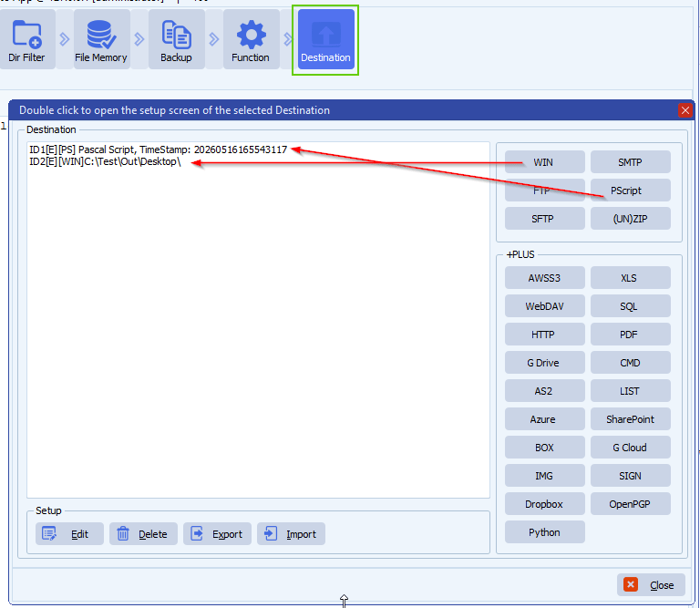Add an OpenPGP destination

[x=631, y=504]
